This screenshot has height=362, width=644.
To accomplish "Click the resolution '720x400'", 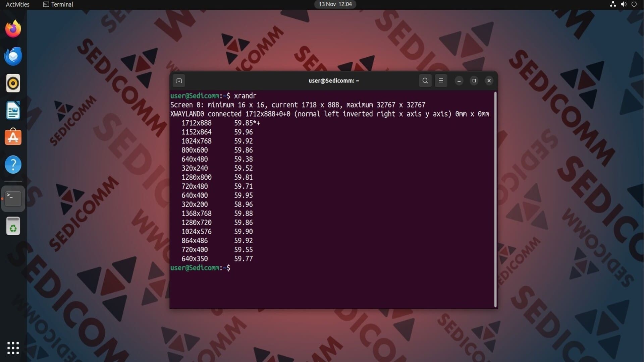I will [195, 250].
